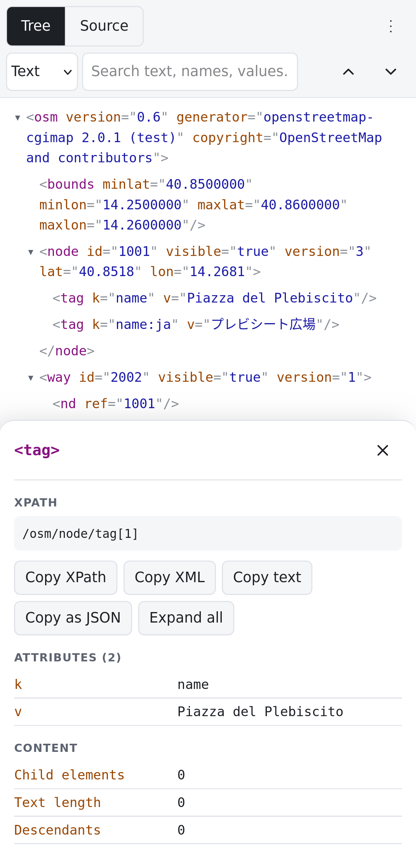Collapse the node id 1001 element

point(31,252)
